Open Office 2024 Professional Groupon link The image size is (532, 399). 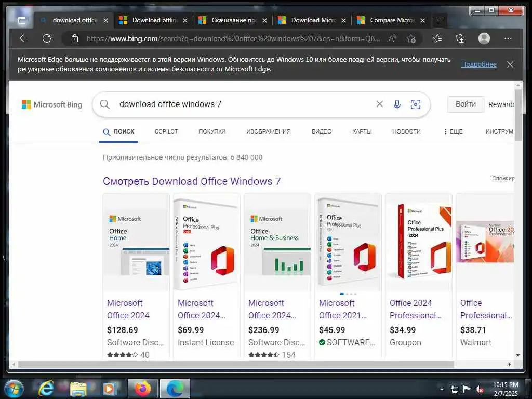(416, 309)
